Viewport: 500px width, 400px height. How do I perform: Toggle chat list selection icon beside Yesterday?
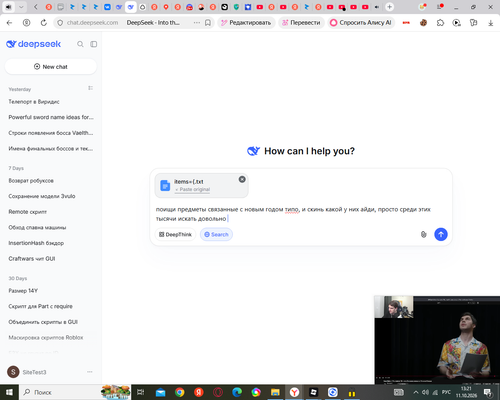click(90, 88)
